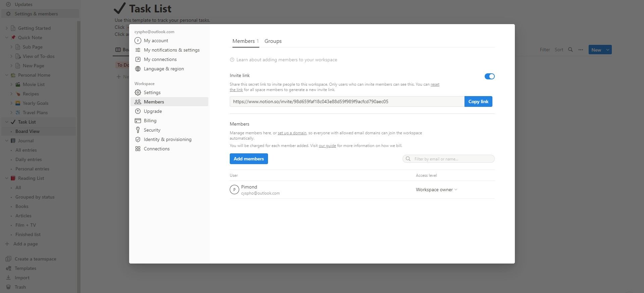Click the invite link URL field
The width and height of the screenshot is (644, 293).
[x=347, y=101]
